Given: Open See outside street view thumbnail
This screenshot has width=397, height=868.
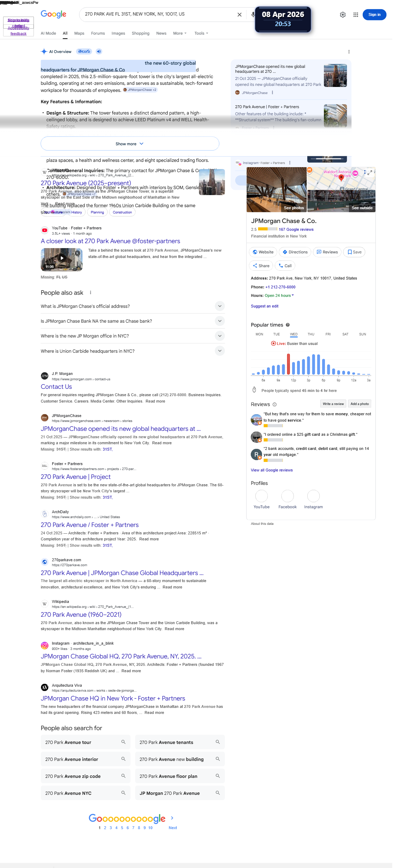Looking at the screenshot, I should click(x=341, y=201).
